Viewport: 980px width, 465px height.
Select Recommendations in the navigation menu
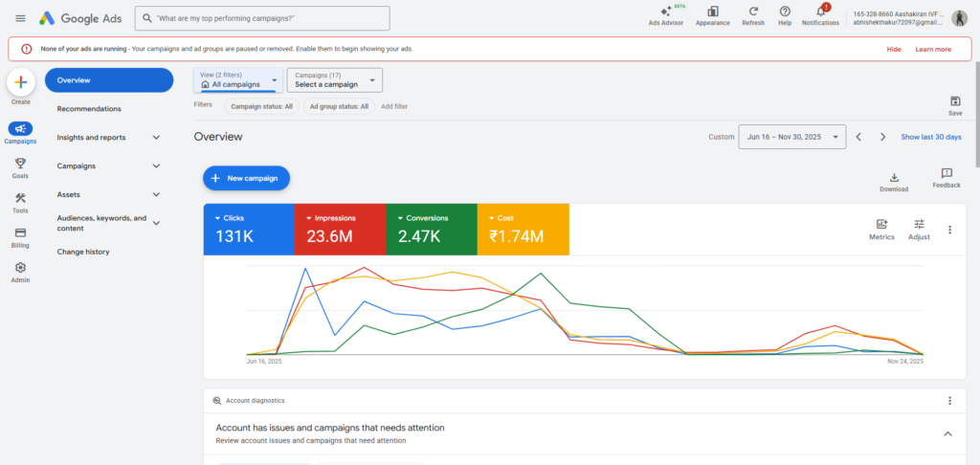coord(89,109)
